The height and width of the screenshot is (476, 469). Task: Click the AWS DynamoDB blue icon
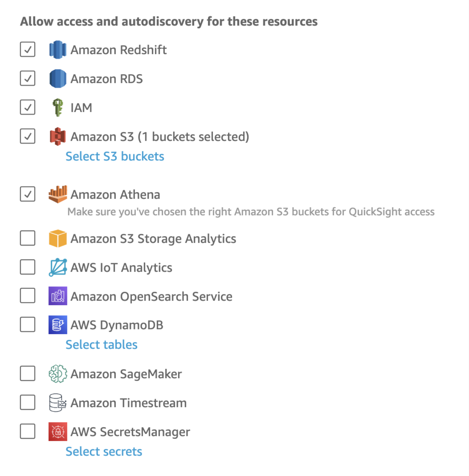(x=58, y=325)
